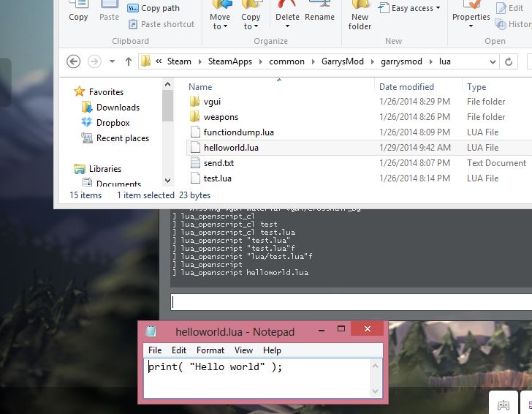Click the common breadcrumb segment
Screen dimensions: 532x414
(x=286, y=61)
